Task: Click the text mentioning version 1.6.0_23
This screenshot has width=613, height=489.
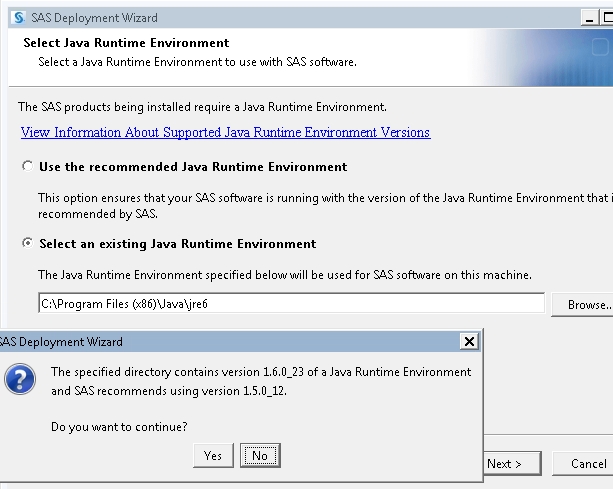Action: tap(261, 372)
